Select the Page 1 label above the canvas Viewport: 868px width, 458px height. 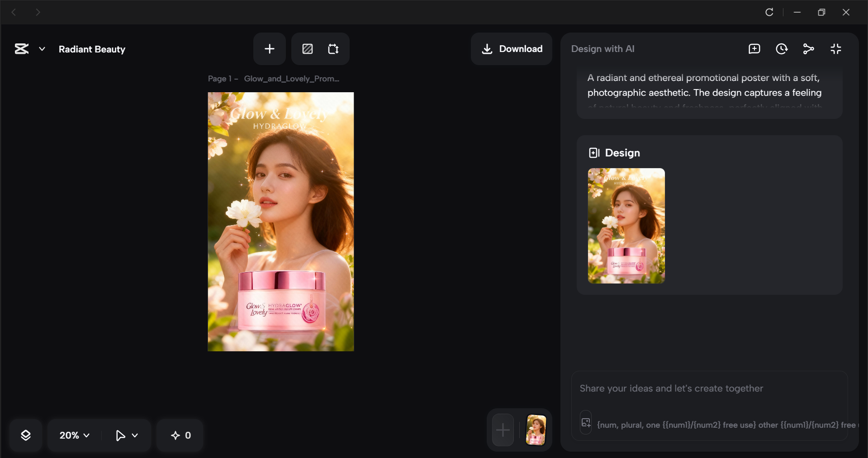pos(222,78)
